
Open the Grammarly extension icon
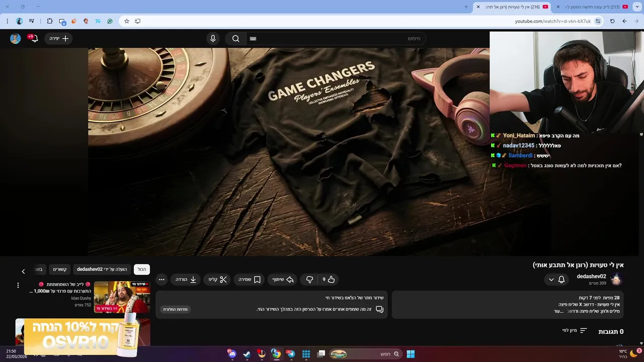pyautogui.click(x=110, y=21)
